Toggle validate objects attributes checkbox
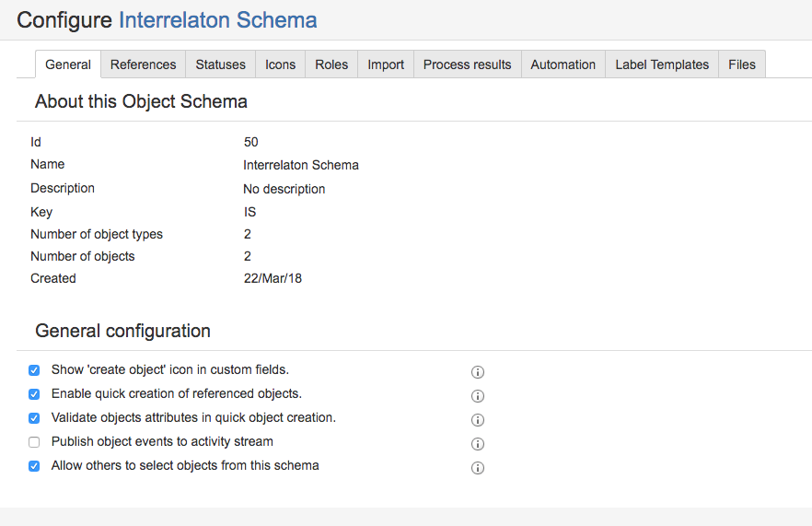This screenshot has width=812, height=526. [x=34, y=418]
